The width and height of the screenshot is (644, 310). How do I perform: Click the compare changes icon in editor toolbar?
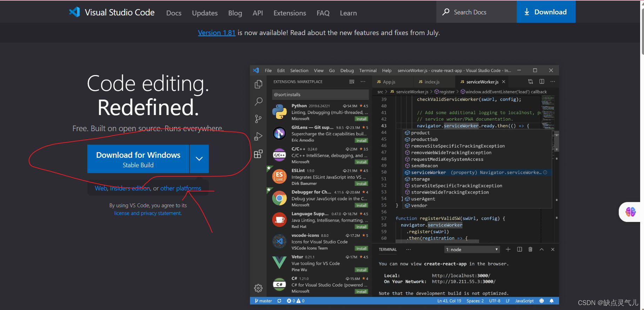[x=530, y=81]
